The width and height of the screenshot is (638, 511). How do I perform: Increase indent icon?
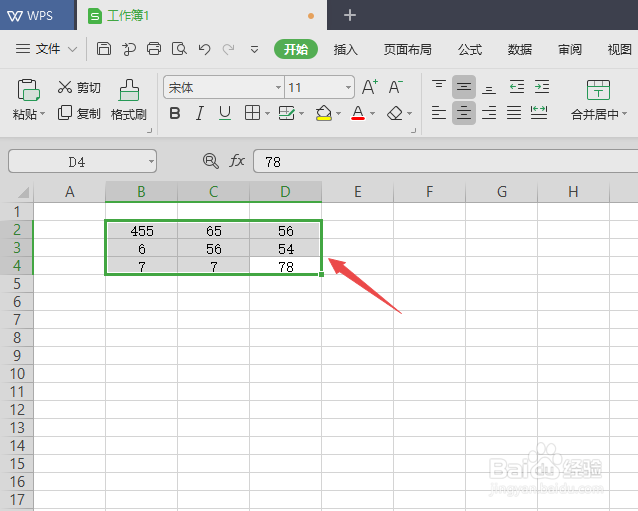tap(542, 87)
